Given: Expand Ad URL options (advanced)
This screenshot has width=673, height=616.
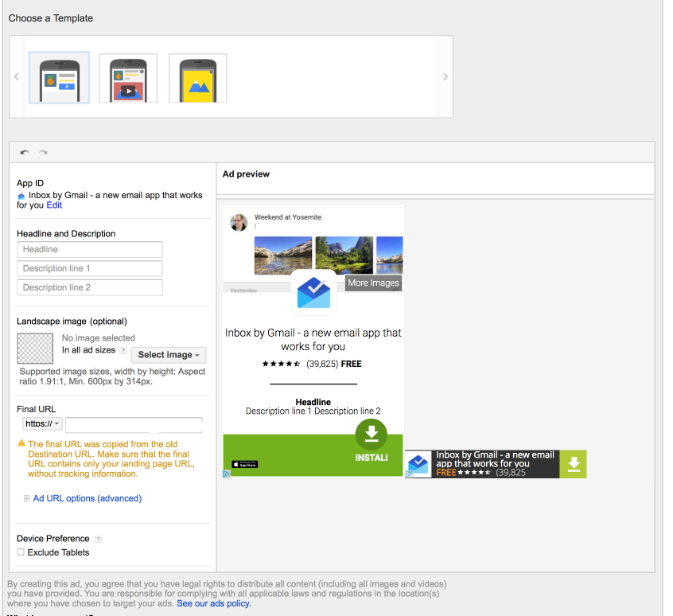Looking at the screenshot, I should tap(87, 498).
